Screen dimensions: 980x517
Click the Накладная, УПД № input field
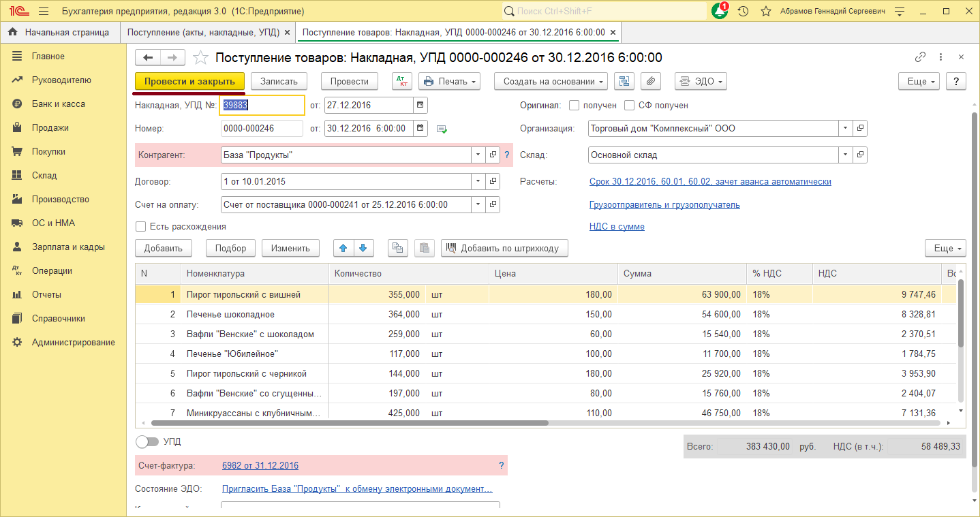[x=262, y=106]
